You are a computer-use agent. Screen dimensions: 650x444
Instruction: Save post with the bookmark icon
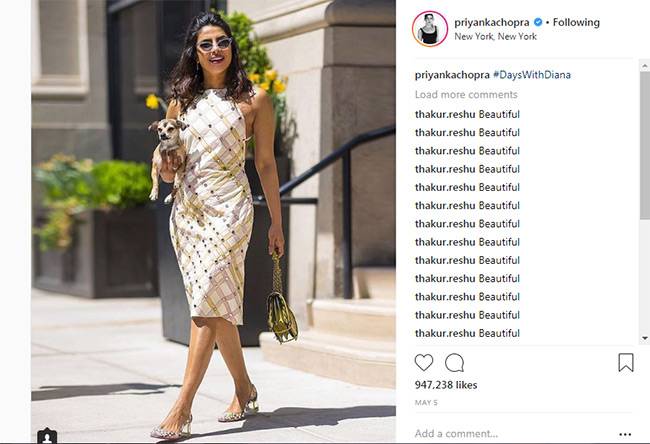[x=626, y=362]
